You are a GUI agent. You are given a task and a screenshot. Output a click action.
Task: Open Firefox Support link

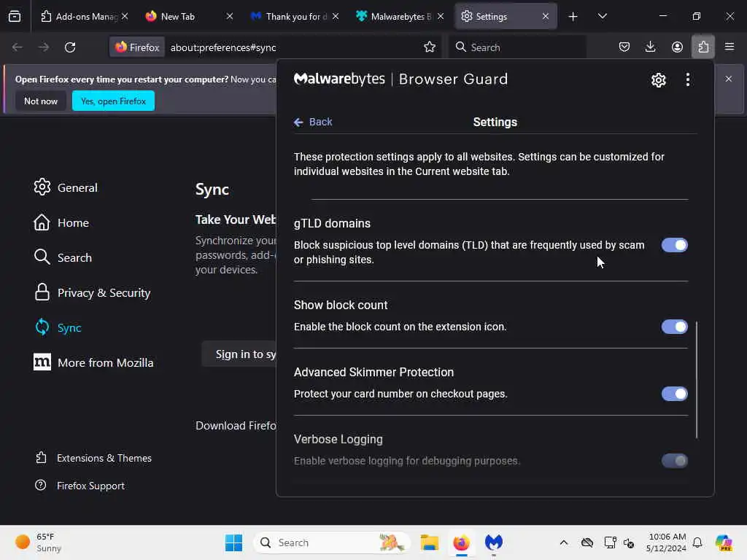[x=80, y=486]
